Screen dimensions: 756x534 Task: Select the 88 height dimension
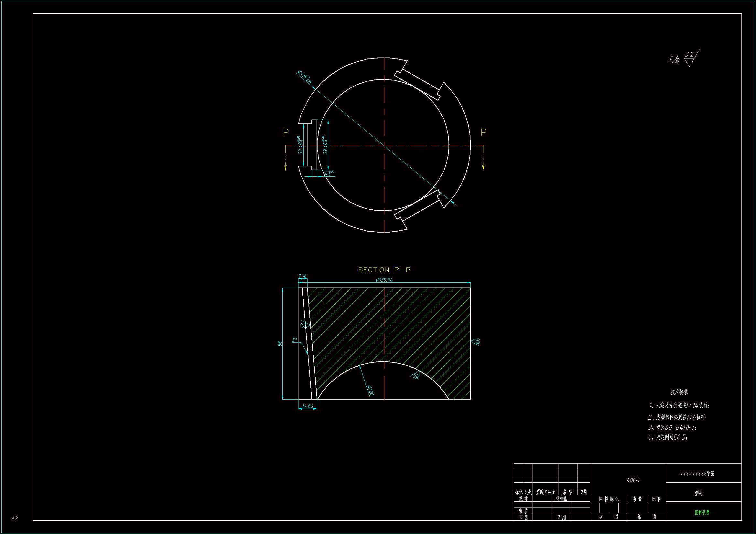(280, 344)
